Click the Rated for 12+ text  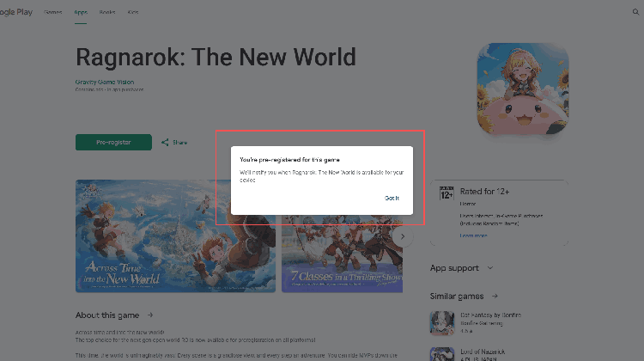484,192
